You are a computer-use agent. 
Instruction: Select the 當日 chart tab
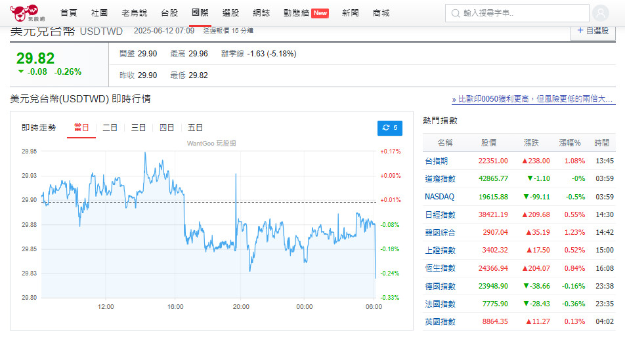click(x=81, y=128)
